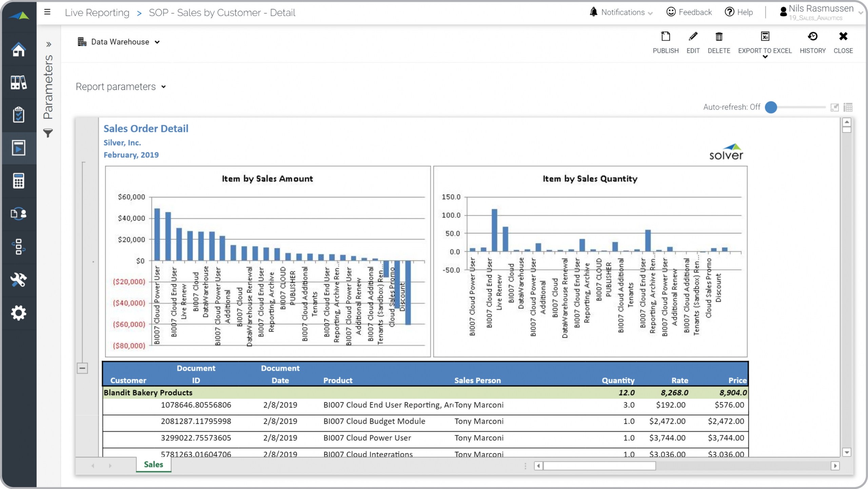Click the Home icon in sidebar
The width and height of the screenshot is (868, 489).
pos(18,50)
